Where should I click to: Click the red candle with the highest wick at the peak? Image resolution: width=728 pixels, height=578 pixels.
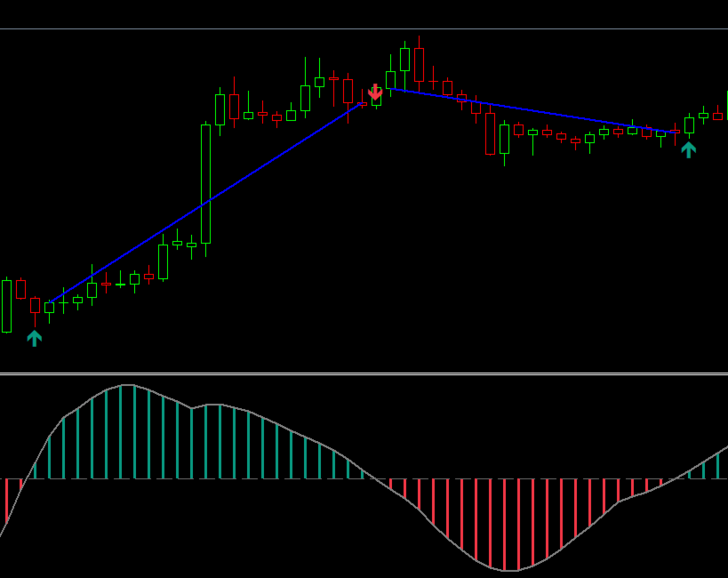pos(420,65)
